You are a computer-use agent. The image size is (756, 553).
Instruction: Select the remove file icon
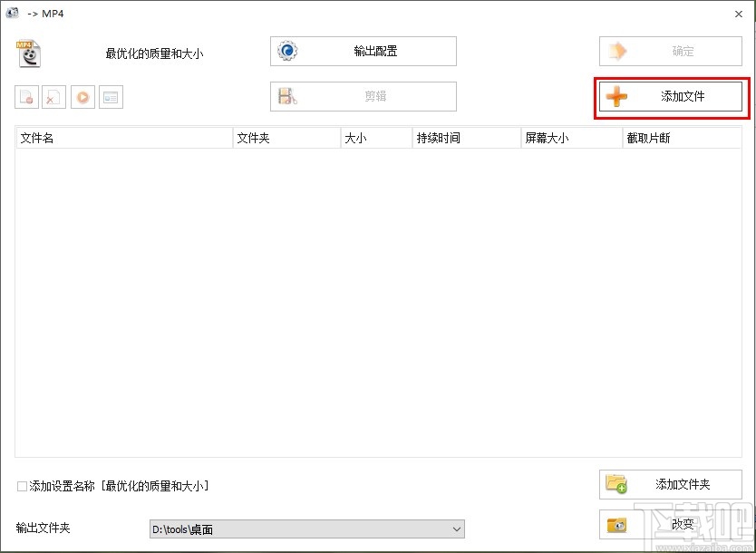26,96
